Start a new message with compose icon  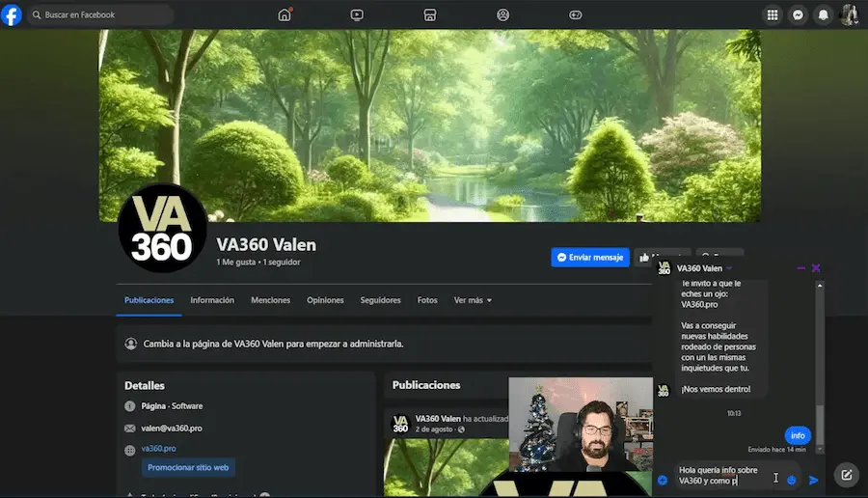click(846, 474)
